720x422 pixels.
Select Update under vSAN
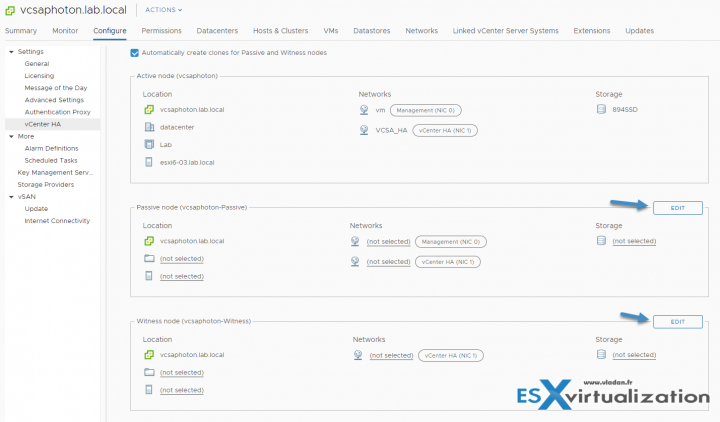(x=36, y=209)
